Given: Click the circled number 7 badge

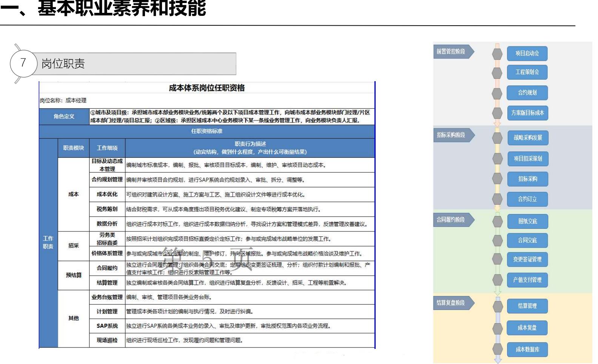Looking at the screenshot, I should pyautogui.click(x=23, y=63).
